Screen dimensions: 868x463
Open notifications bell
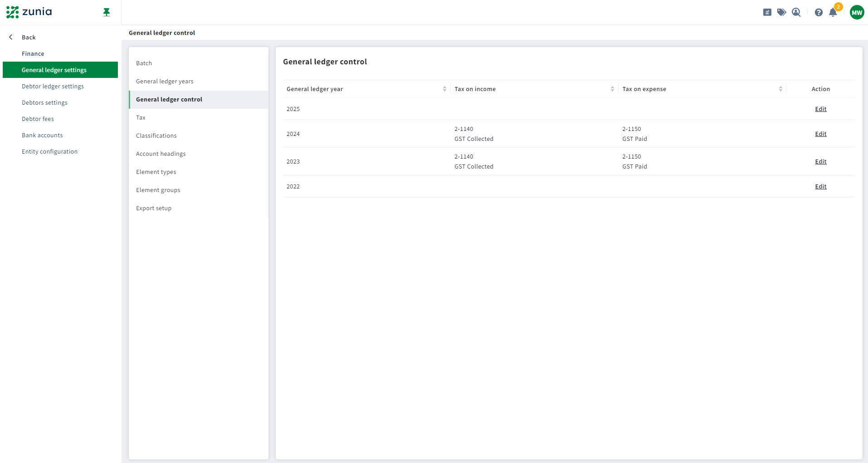click(x=833, y=12)
